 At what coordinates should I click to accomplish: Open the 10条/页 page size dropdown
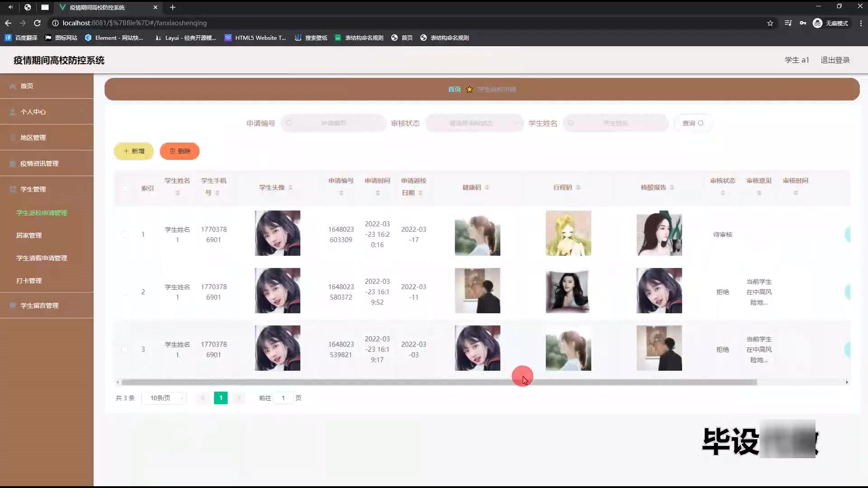[x=164, y=398]
